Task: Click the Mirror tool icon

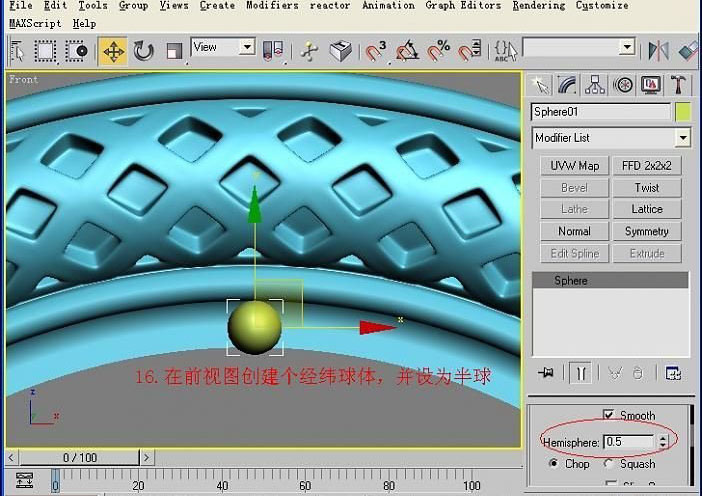Action: (x=658, y=51)
